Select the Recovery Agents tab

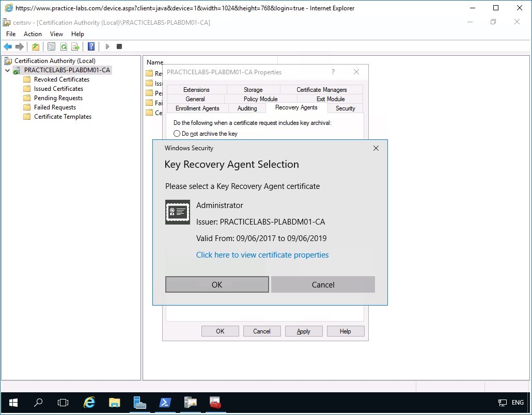296,107
